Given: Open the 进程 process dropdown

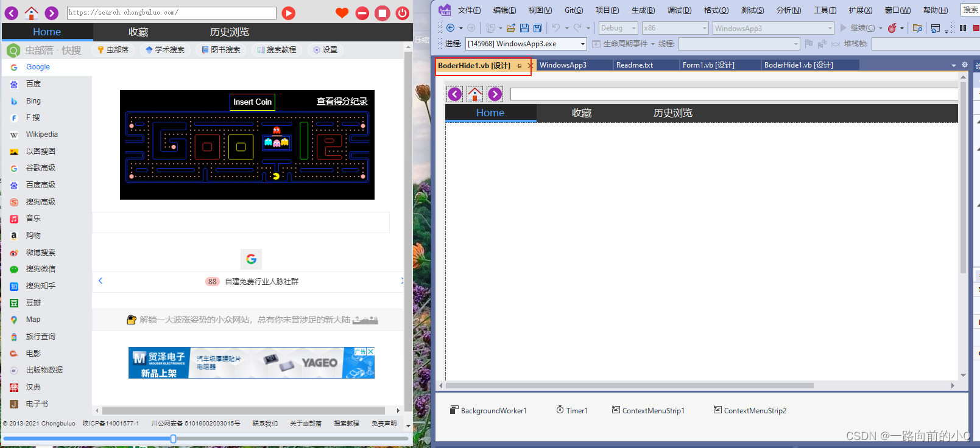Looking at the screenshot, I should pos(526,44).
